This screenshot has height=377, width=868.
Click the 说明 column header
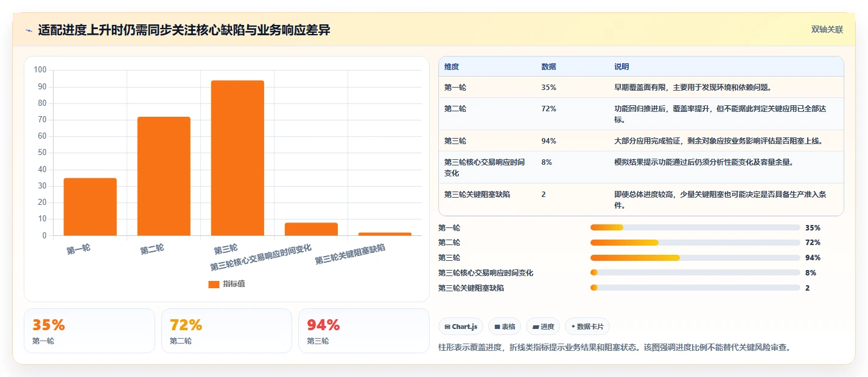click(x=621, y=66)
